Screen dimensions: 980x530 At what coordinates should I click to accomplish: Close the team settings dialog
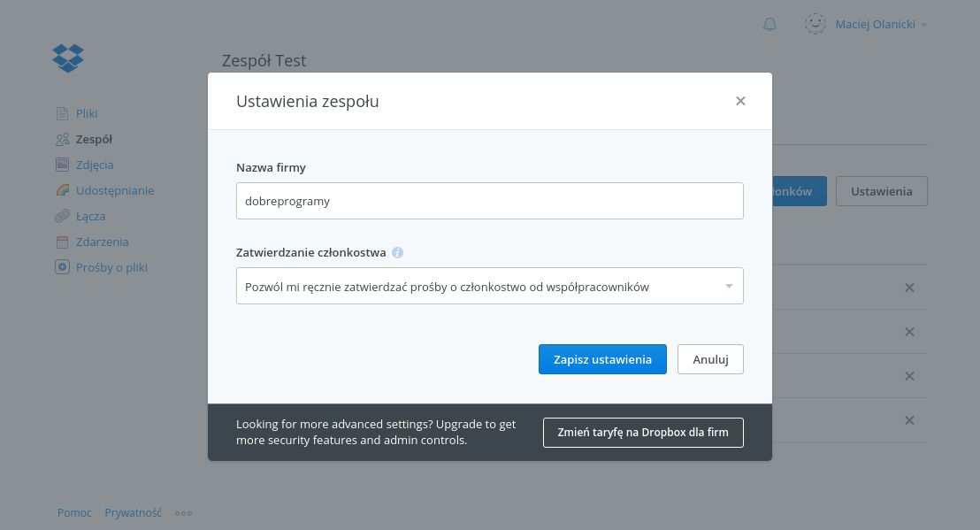(x=740, y=101)
